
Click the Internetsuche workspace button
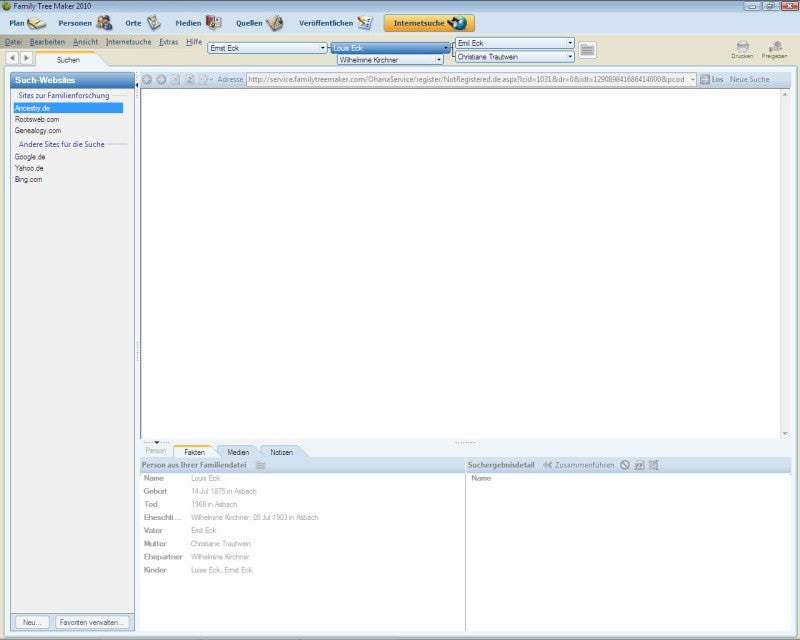pyautogui.click(x=429, y=23)
